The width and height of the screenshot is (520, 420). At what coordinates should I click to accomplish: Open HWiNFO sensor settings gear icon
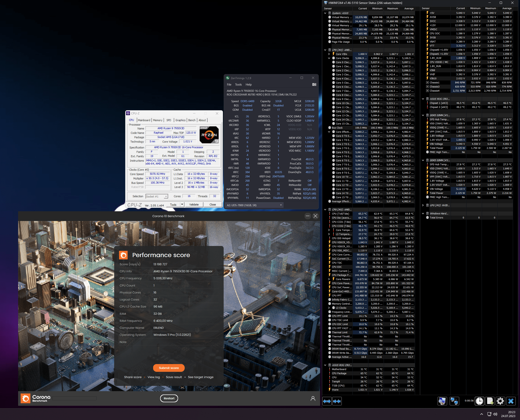click(500, 401)
